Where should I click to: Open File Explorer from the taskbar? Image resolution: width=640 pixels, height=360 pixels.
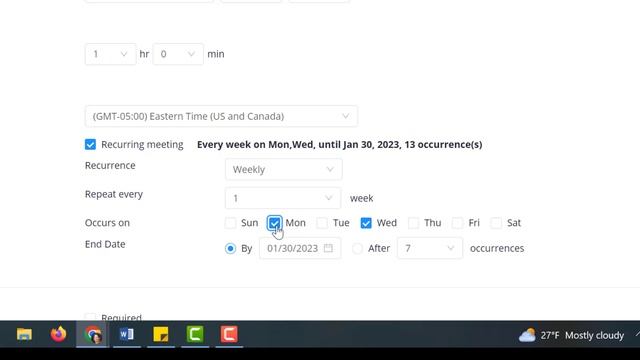pos(24,334)
